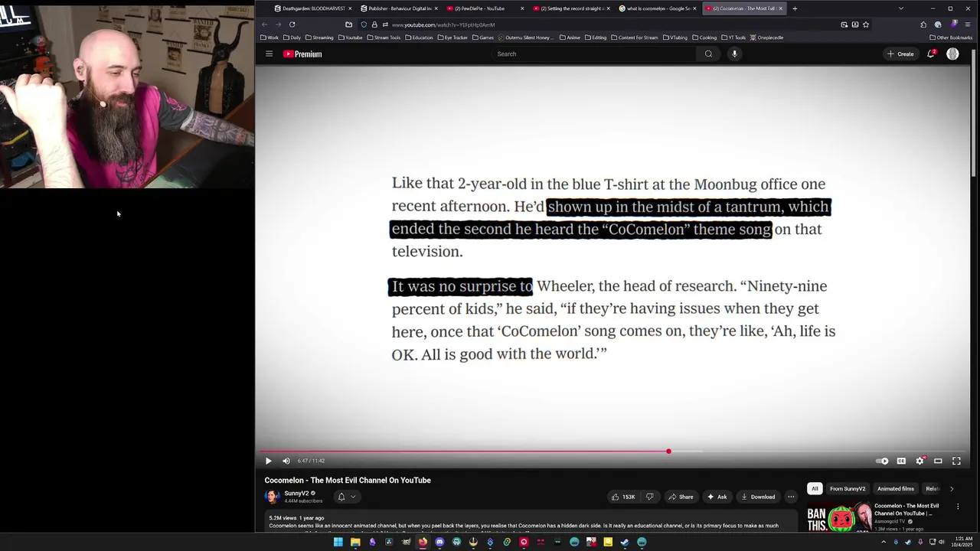Viewport: 980px width, 551px height.
Task: Click the SunnyV2 channel avatar
Action: click(272, 497)
